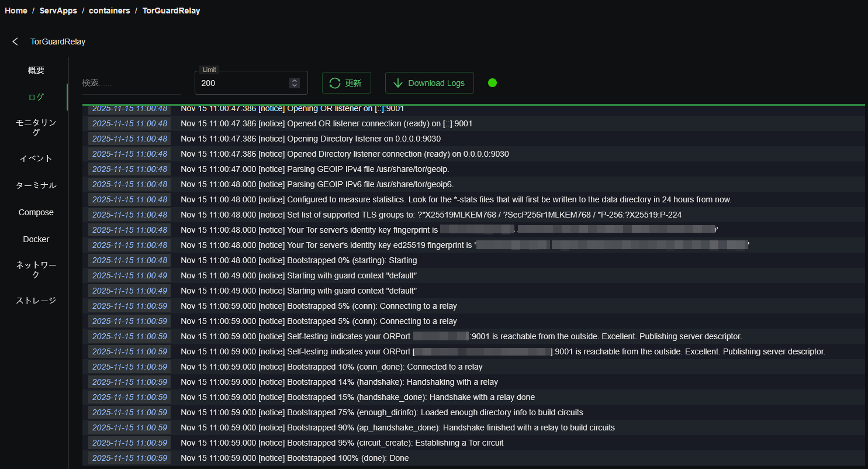Select the ログ tab in sidebar
Viewport: 868px width, 469px height.
click(36, 97)
